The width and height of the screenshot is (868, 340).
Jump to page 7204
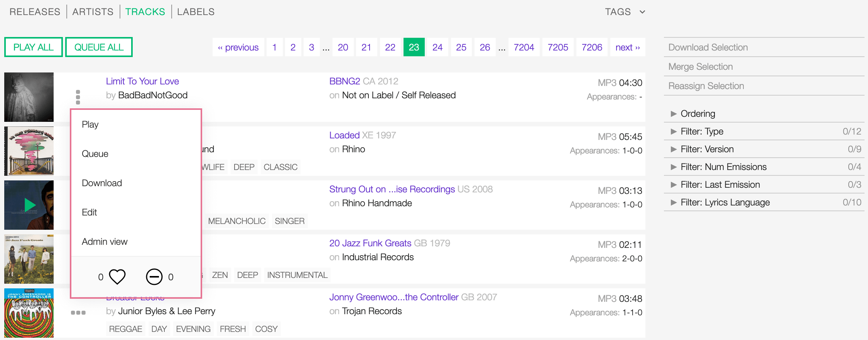point(524,47)
